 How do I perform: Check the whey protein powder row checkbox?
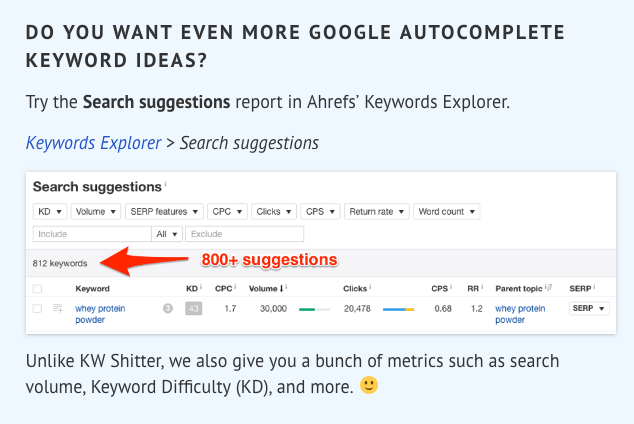(37, 309)
